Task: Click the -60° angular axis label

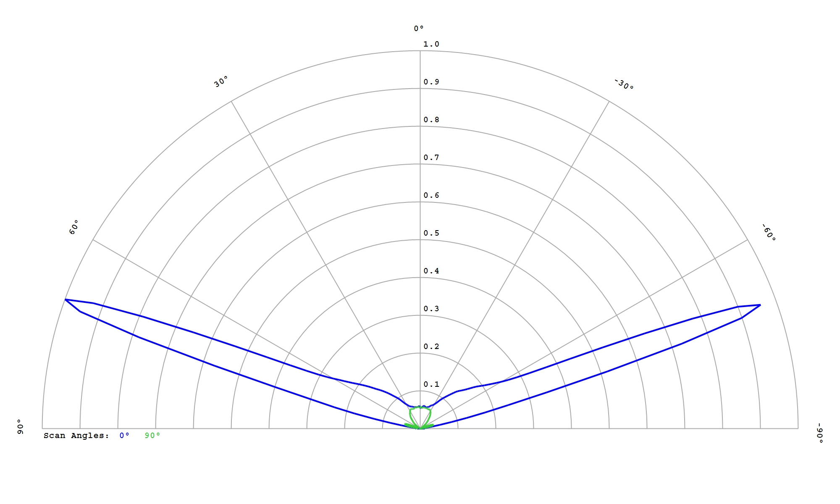Action: [769, 232]
